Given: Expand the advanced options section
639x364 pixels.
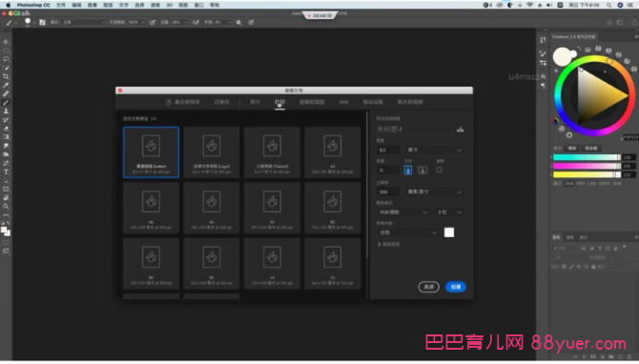Looking at the screenshot, I should point(389,244).
